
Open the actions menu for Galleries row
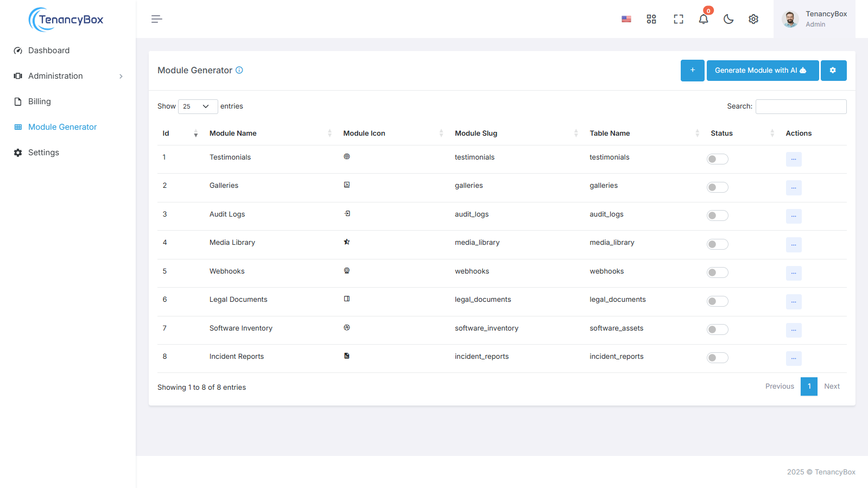coord(793,188)
